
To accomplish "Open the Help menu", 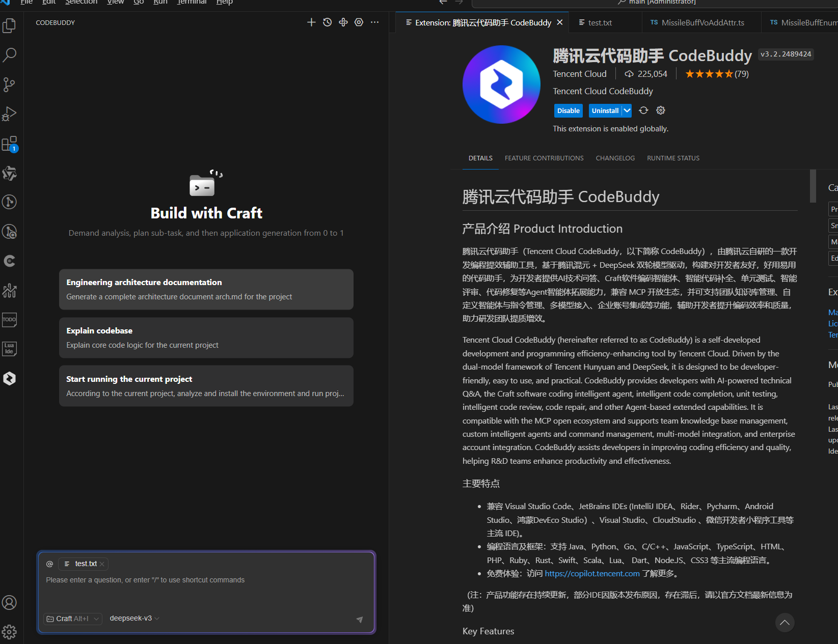I will [x=225, y=2].
